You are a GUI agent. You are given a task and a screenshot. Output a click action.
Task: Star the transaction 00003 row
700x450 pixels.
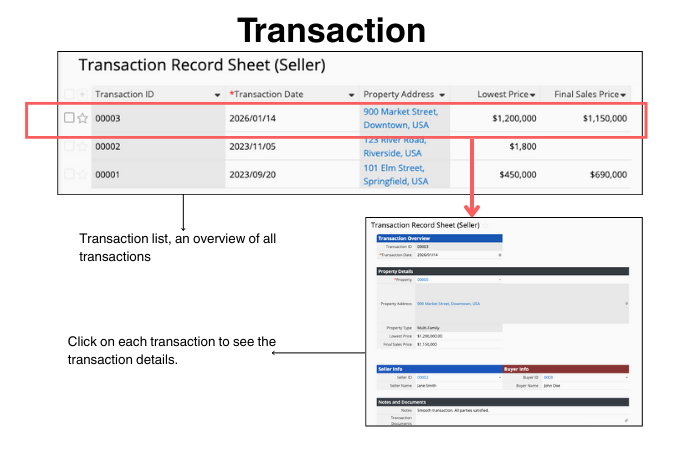click(83, 118)
